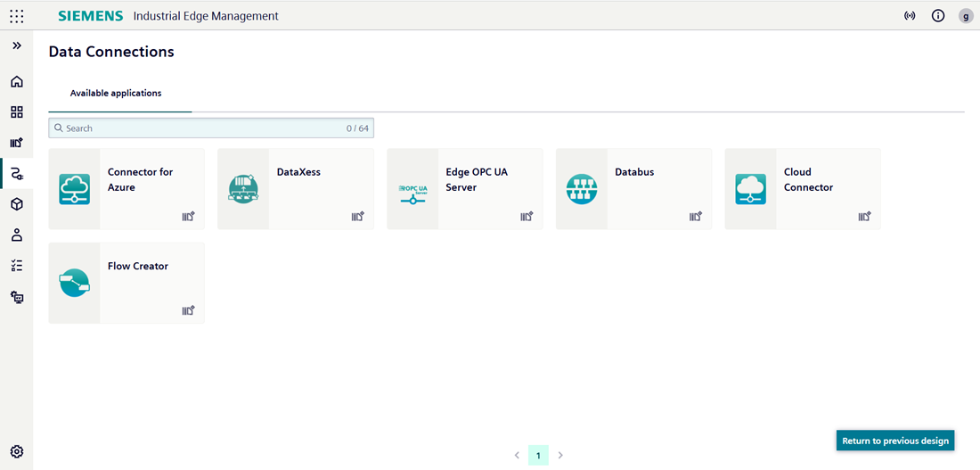Focus the Search input field
The width and height of the screenshot is (980, 470).
(211, 128)
